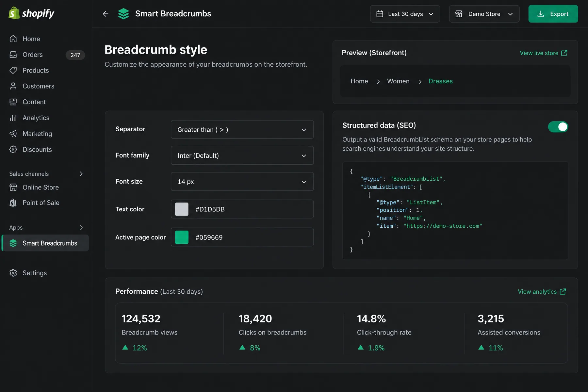Open the Font size dropdown
The width and height of the screenshot is (588, 392).
(x=242, y=182)
